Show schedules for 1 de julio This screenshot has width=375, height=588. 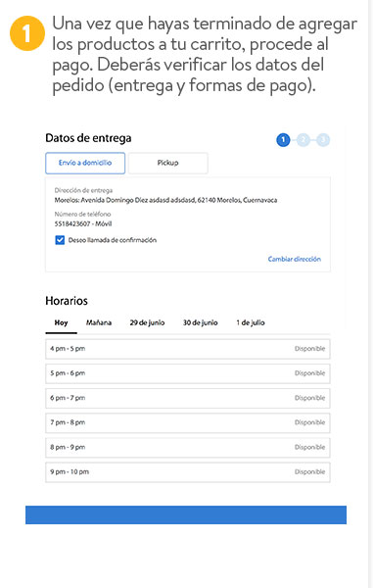point(251,322)
